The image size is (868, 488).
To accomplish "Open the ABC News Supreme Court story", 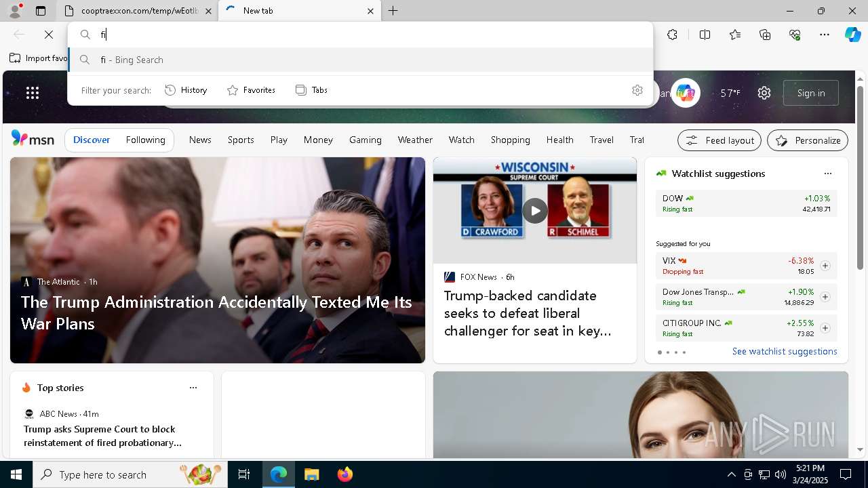I will coord(102,436).
